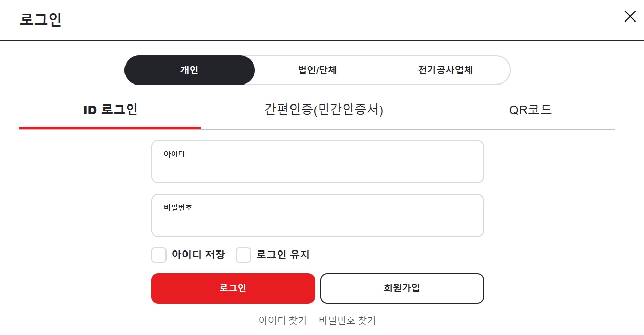Close the 로그인 dialog with the X icon
The image size is (644, 335).
pyautogui.click(x=630, y=16)
